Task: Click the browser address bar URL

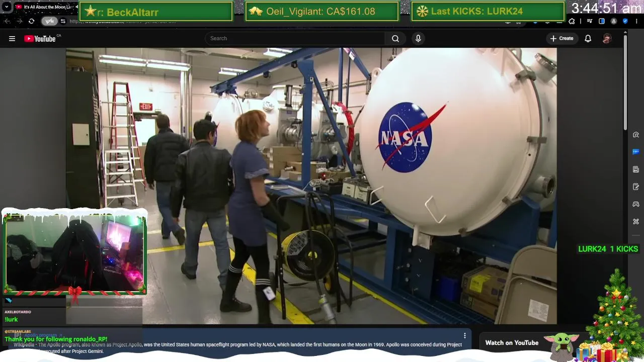Action: 123,21
